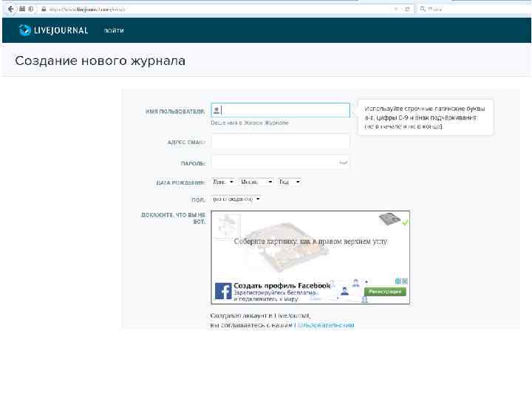The width and height of the screenshot is (532, 399).
Task: Open the Войти menu item
Action: click(114, 30)
